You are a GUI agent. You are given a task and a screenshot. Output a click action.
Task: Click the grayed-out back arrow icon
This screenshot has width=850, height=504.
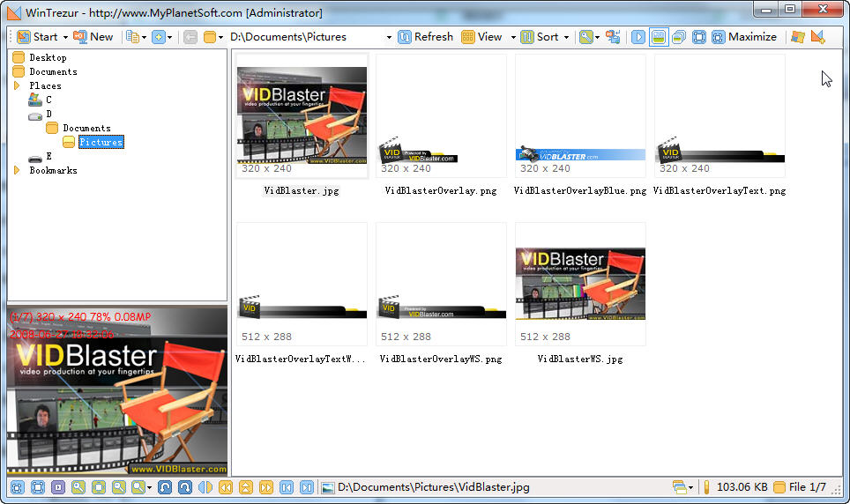click(190, 37)
